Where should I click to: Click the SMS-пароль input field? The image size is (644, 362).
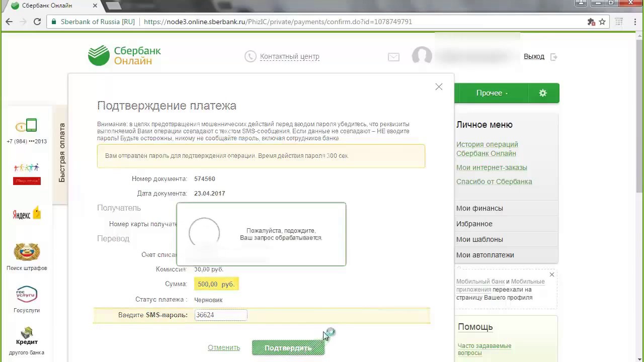221,315
